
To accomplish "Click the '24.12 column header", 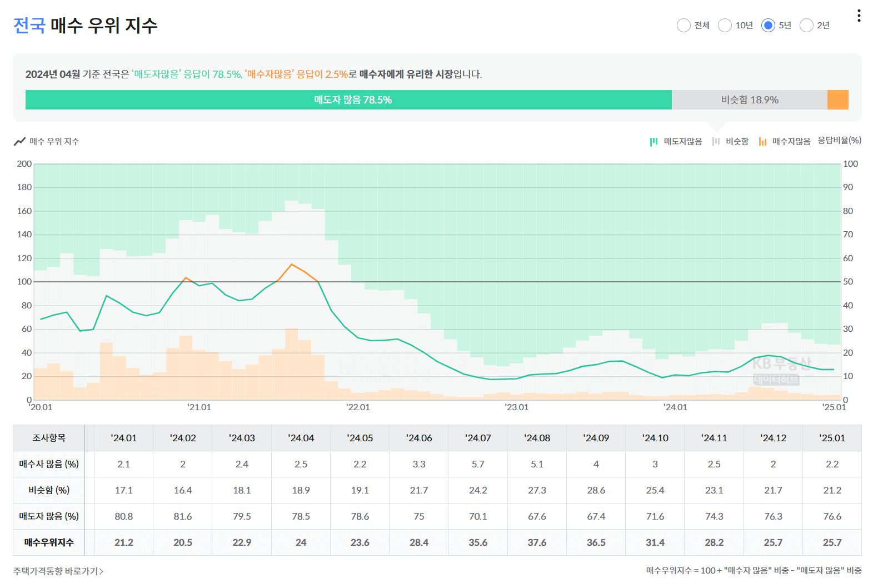I will tap(773, 438).
